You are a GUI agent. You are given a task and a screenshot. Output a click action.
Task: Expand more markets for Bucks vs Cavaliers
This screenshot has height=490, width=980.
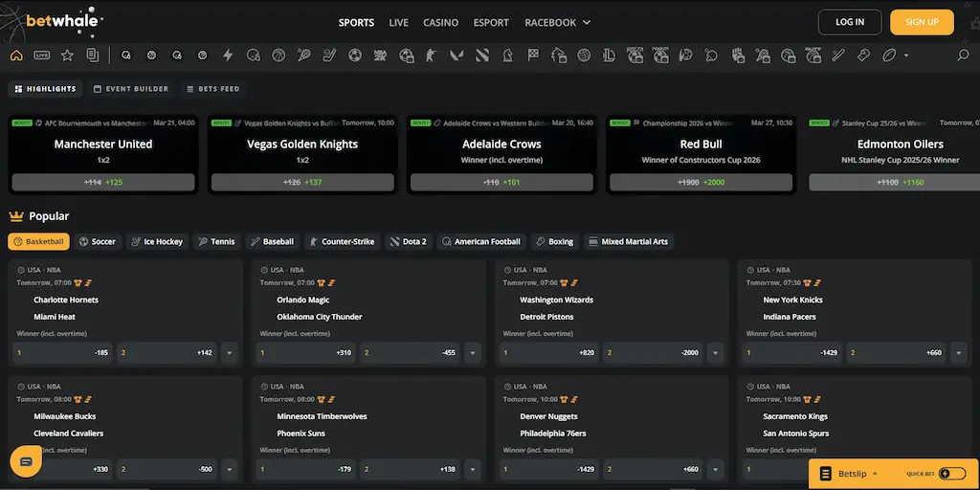coord(230,469)
